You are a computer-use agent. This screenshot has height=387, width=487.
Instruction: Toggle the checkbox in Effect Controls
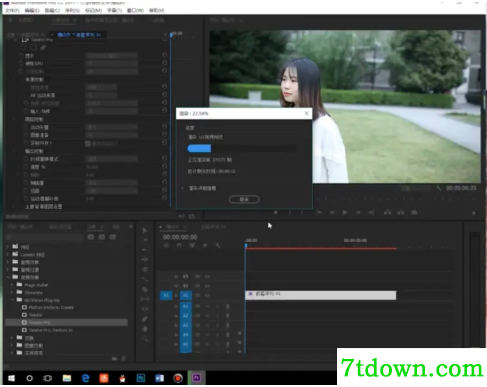[x=88, y=143]
